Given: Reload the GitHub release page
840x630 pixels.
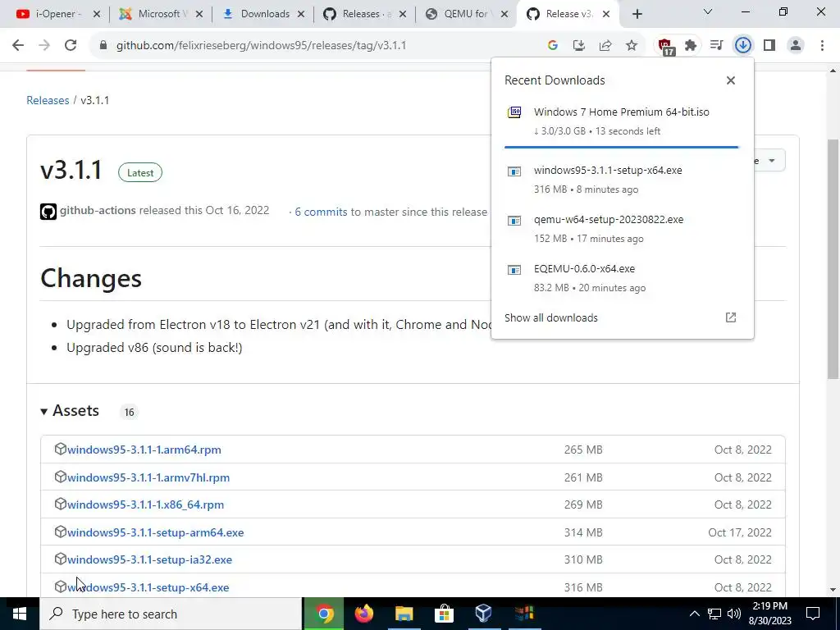Looking at the screenshot, I should pos(71,46).
